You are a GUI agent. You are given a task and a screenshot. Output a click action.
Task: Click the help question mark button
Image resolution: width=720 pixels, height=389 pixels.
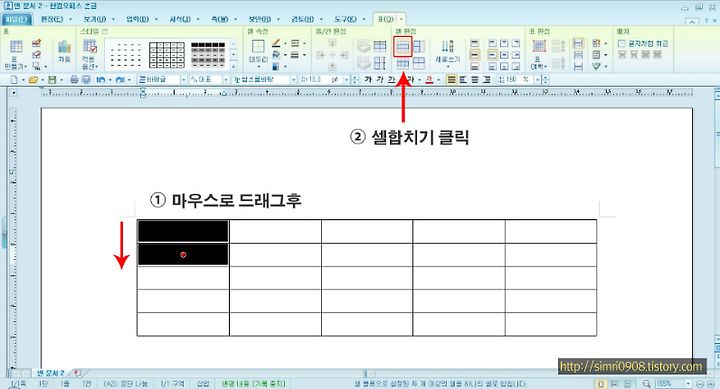[707, 21]
